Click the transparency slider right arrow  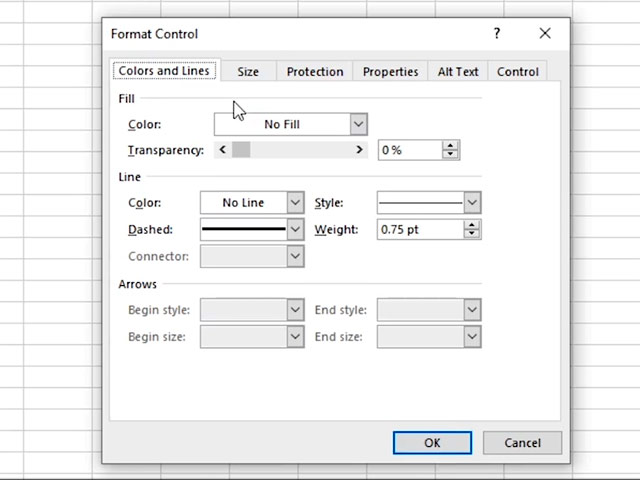coord(359,150)
